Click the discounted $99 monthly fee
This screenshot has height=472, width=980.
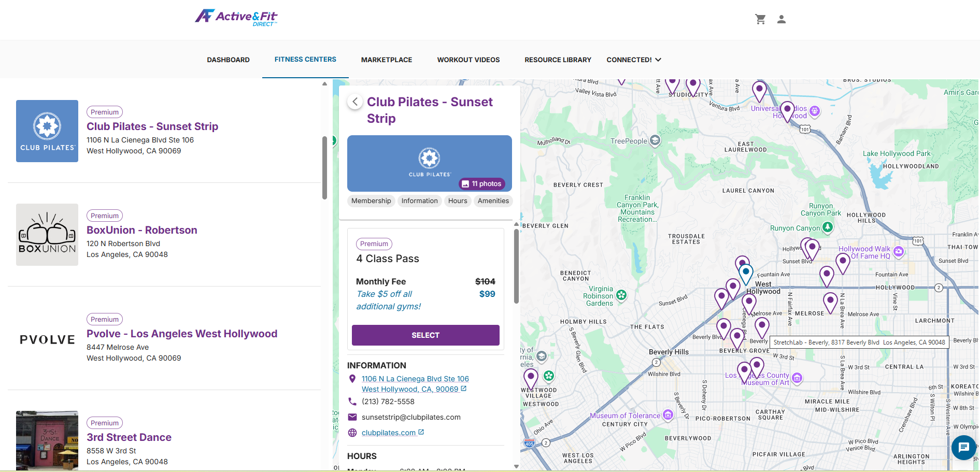[487, 294]
